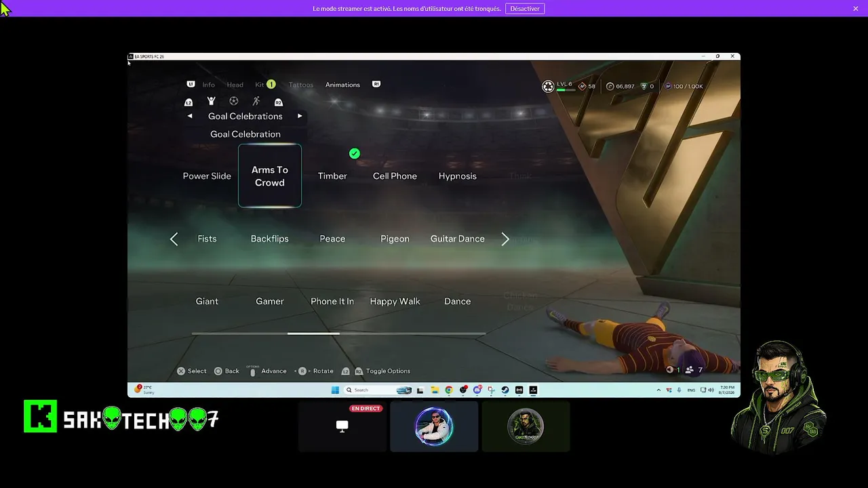Select the Timber celebration
The image size is (868, 488).
(332, 176)
